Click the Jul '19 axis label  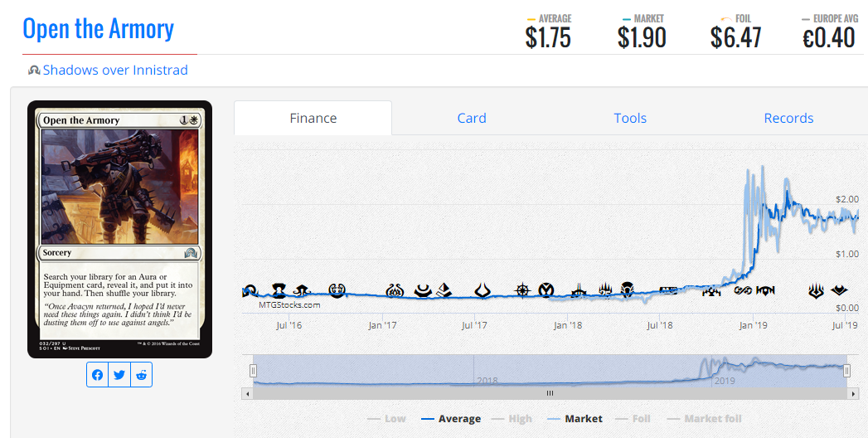tap(845, 325)
